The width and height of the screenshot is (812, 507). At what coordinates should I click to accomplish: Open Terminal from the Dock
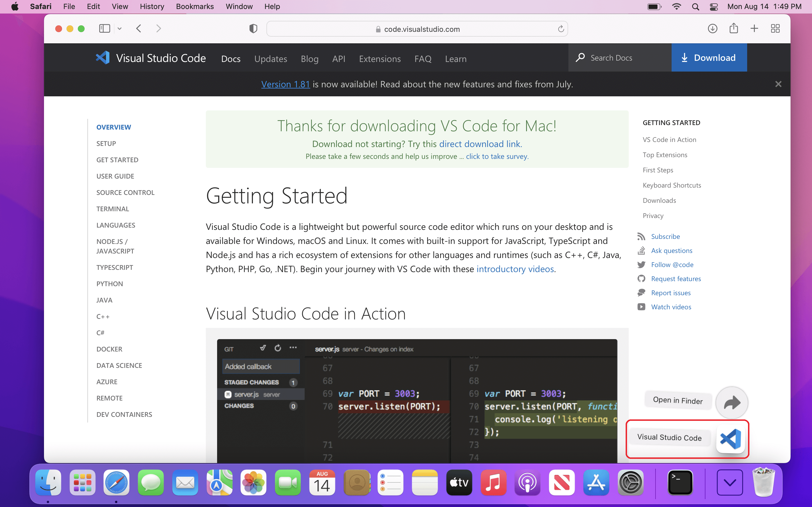click(680, 482)
